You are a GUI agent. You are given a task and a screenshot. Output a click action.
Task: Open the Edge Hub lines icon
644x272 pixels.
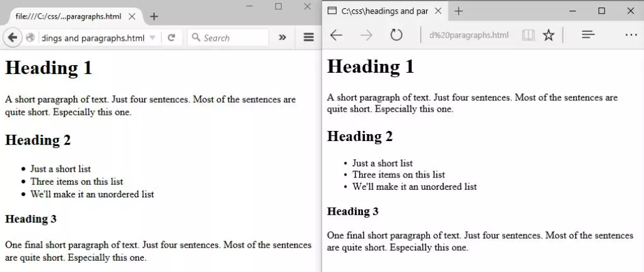click(x=588, y=34)
